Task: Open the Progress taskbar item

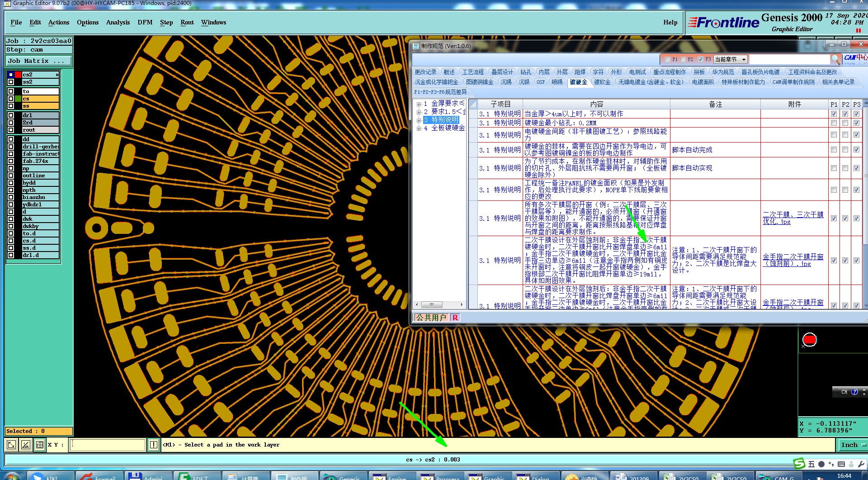Action: (441, 476)
